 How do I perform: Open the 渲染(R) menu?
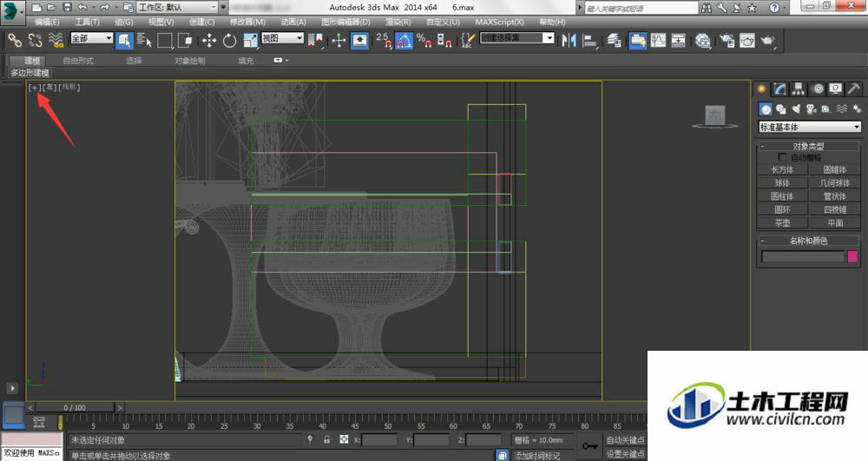tap(398, 22)
